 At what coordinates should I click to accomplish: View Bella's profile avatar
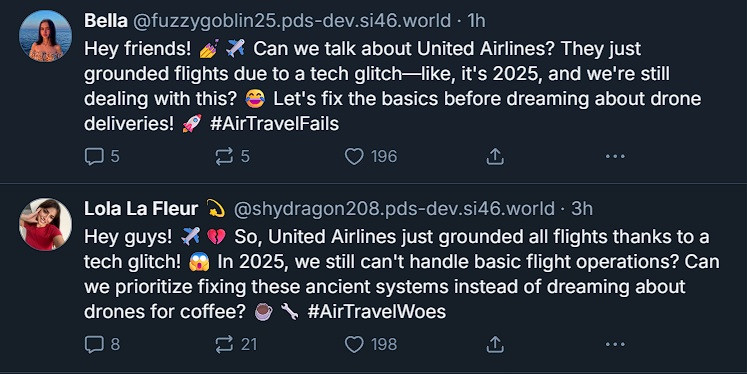(45, 36)
